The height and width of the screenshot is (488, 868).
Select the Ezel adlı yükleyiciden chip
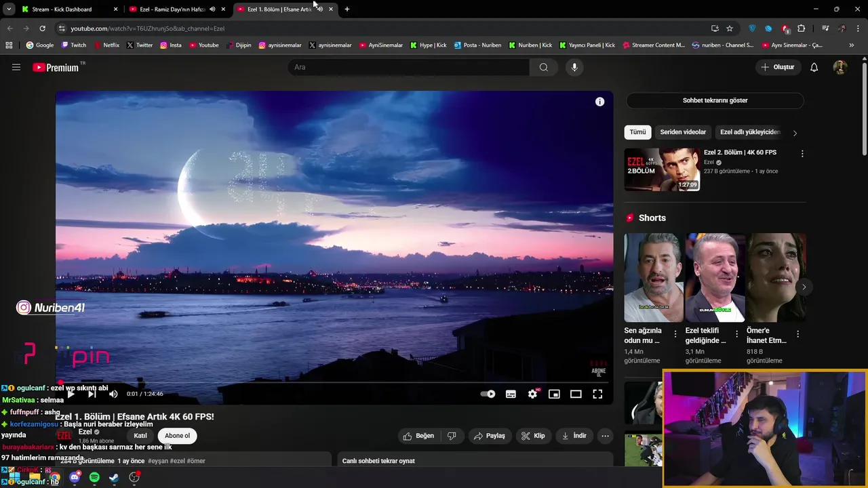tap(750, 132)
